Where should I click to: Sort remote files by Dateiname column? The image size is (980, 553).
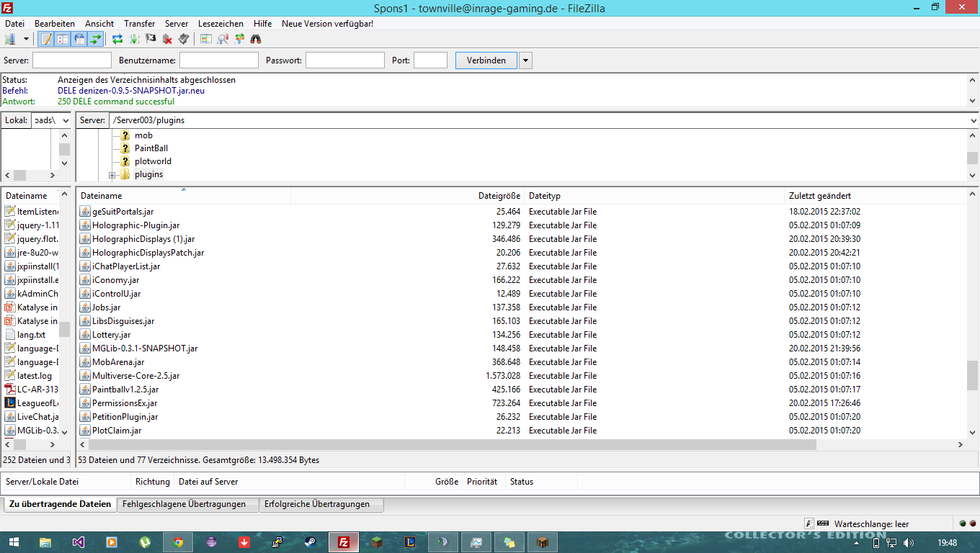183,195
